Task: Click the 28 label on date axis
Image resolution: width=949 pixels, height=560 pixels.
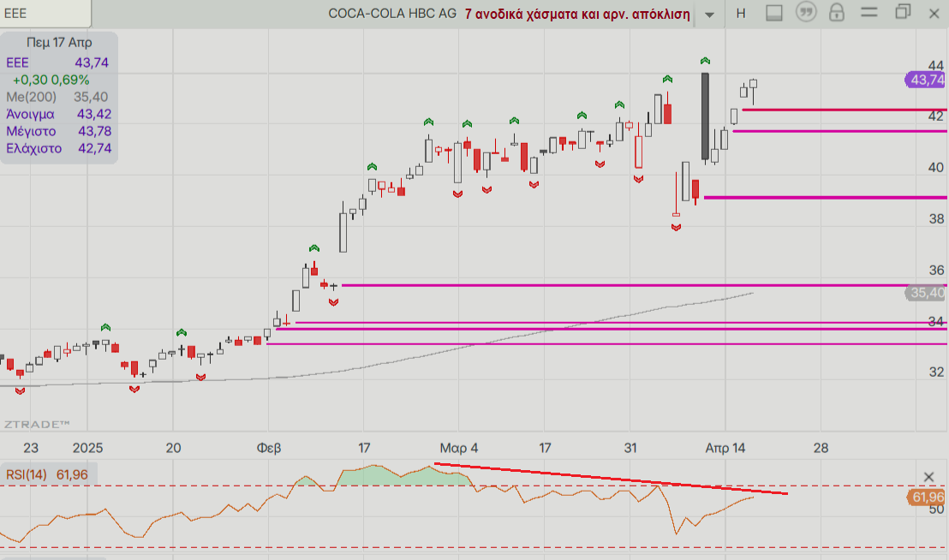Action: coord(821,448)
